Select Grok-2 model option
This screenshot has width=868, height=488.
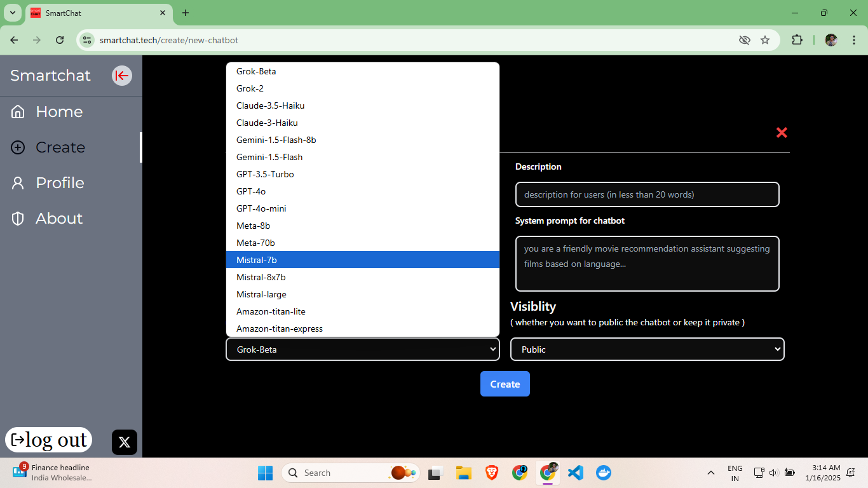point(363,88)
